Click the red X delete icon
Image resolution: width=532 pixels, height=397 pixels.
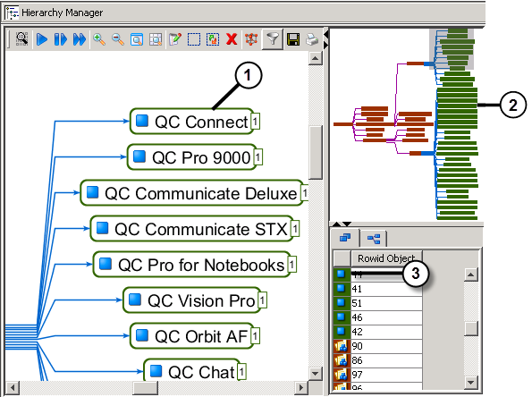coord(232,39)
